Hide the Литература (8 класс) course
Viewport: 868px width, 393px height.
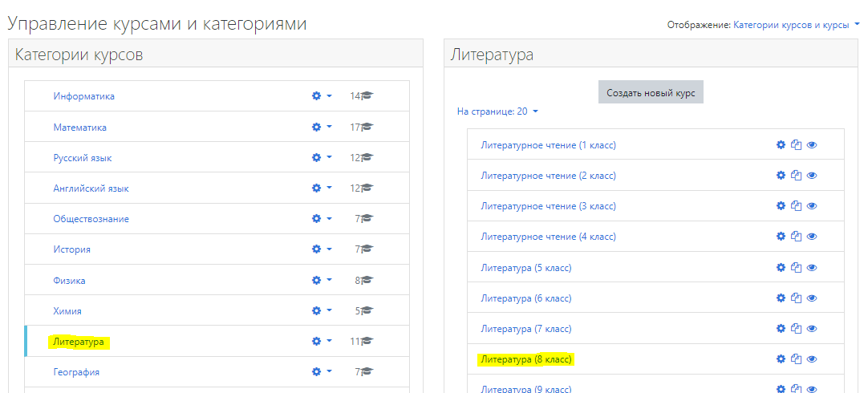812,359
